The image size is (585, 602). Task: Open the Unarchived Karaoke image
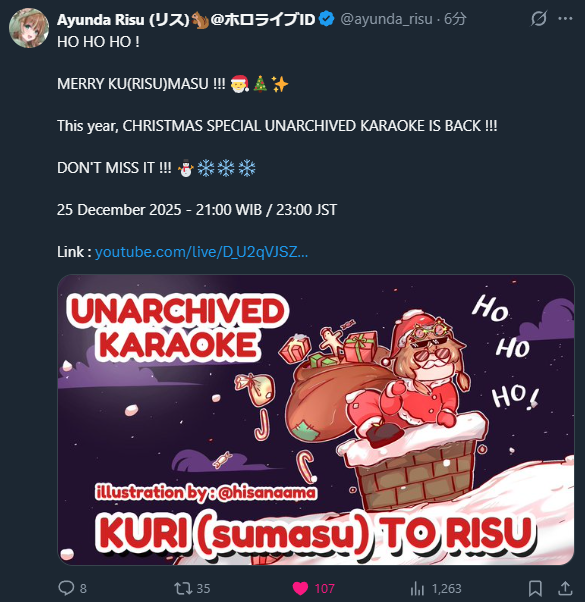click(x=316, y=420)
